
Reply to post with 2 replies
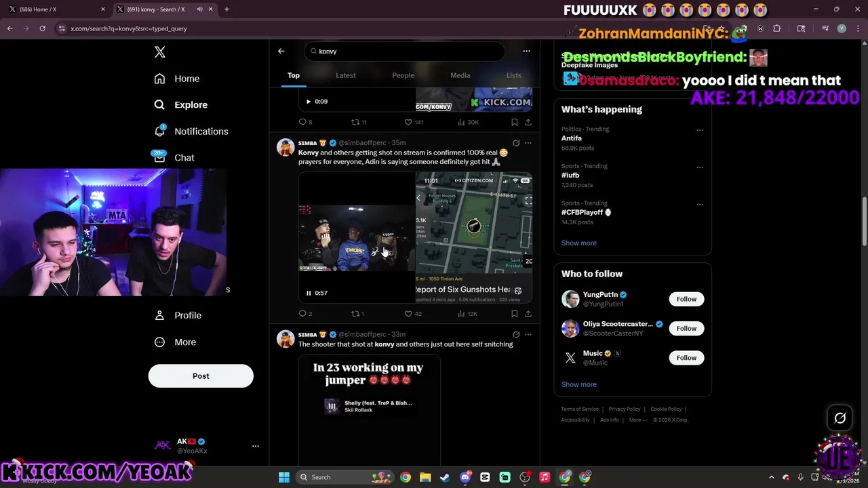click(x=305, y=314)
